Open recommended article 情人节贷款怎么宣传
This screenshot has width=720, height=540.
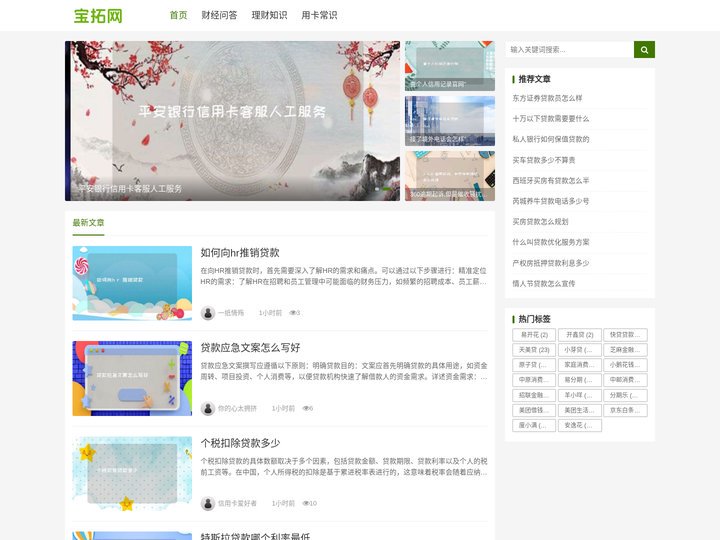(544, 284)
